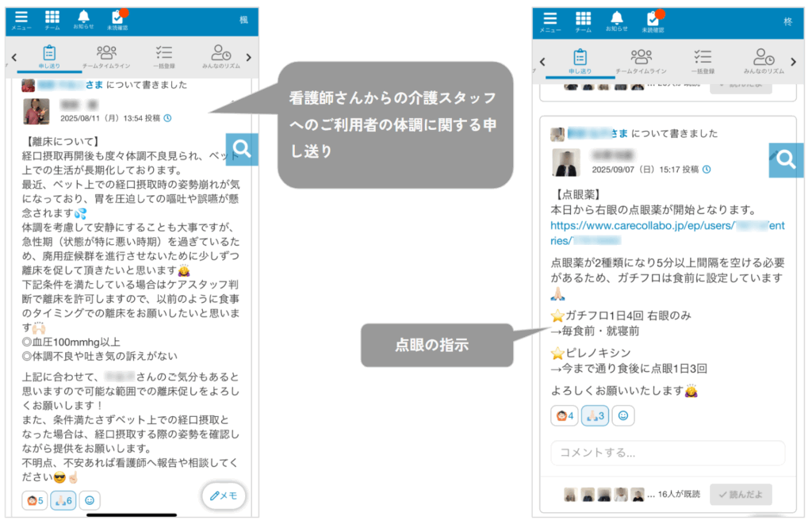
Task: Add reaction via smiley button on right post
Action: [623, 415]
